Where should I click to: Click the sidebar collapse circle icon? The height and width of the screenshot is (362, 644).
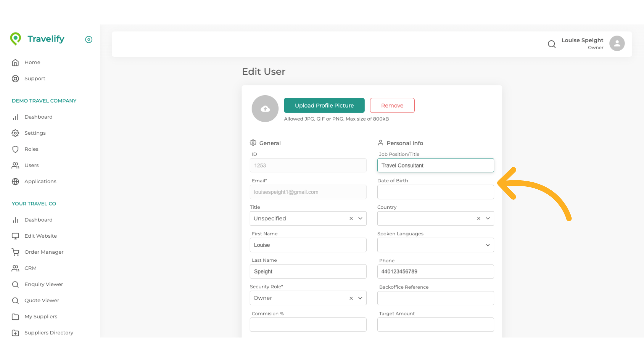[x=89, y=40]
